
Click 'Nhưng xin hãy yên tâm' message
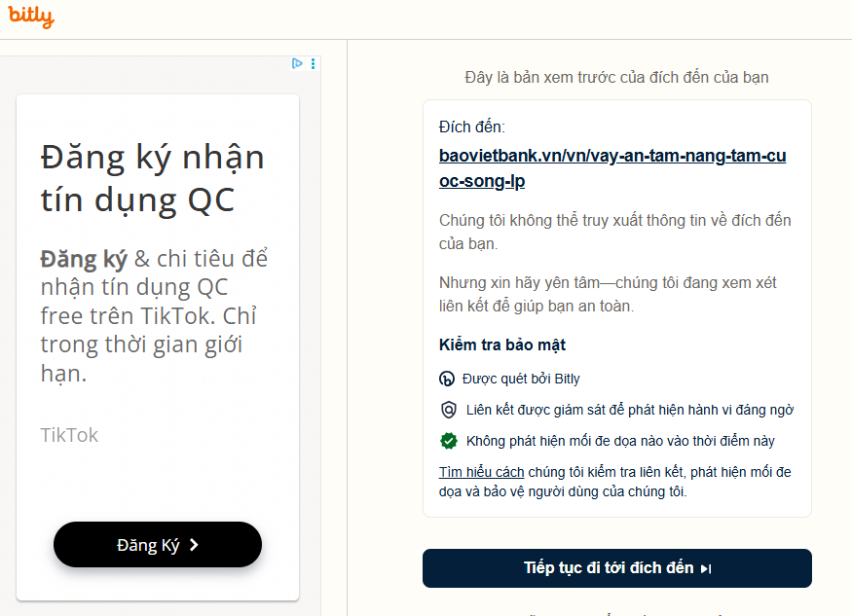pos(608,295)
